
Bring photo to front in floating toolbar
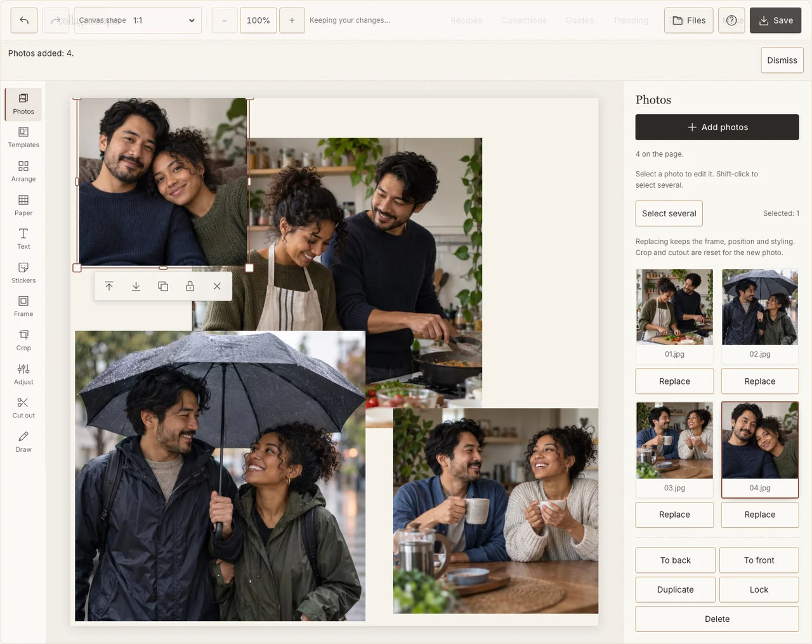coord(109,286)
